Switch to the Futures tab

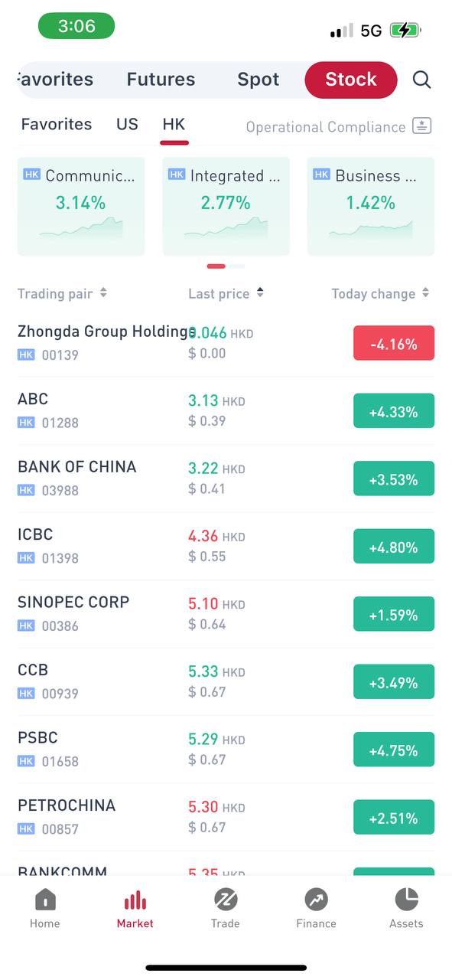pos(161,79)
